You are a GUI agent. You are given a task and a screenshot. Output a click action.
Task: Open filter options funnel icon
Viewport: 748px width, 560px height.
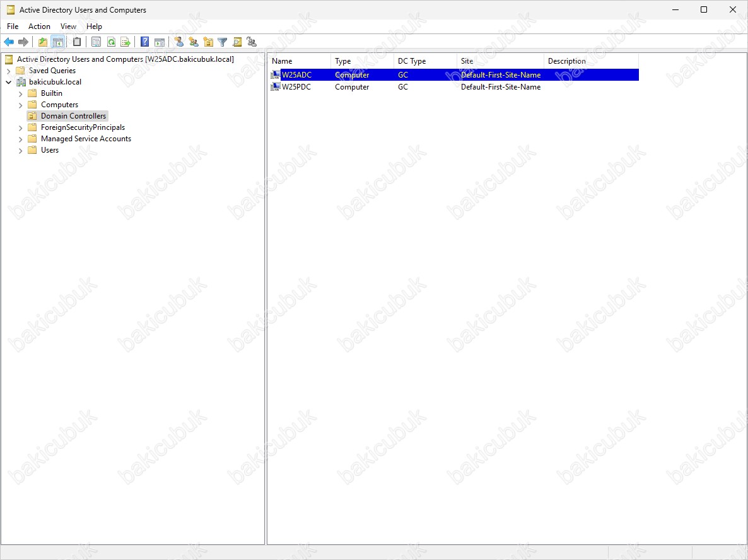222,42
